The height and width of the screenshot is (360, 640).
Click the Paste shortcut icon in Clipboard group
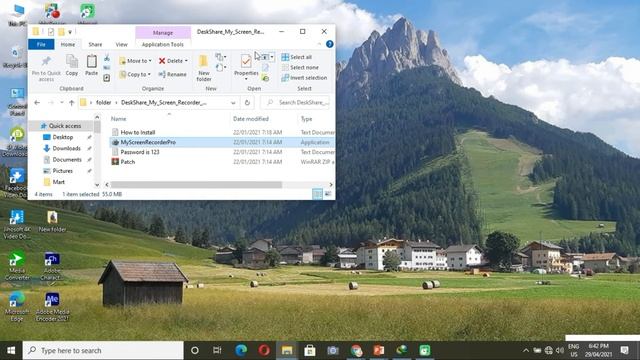[107, 78]
